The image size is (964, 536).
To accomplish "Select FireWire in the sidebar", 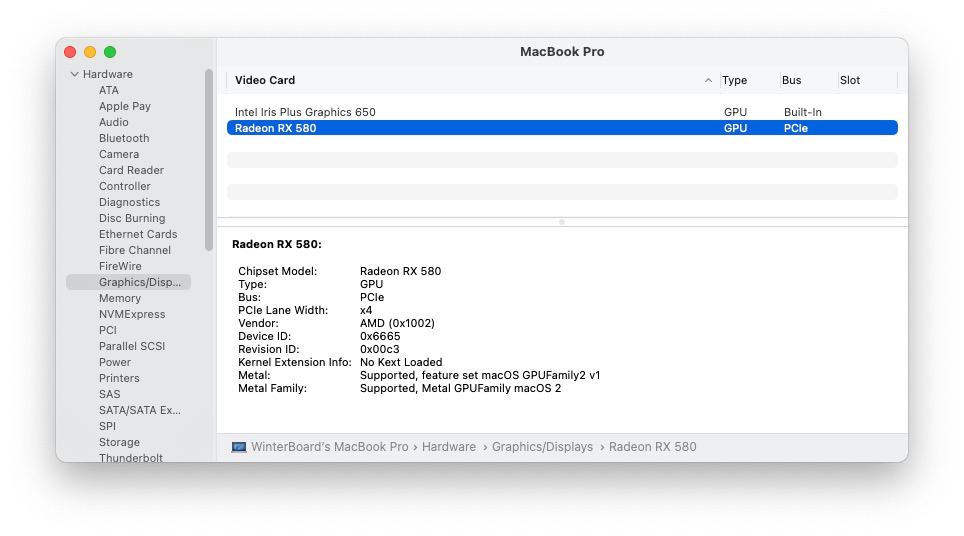I will click(120, 266).
